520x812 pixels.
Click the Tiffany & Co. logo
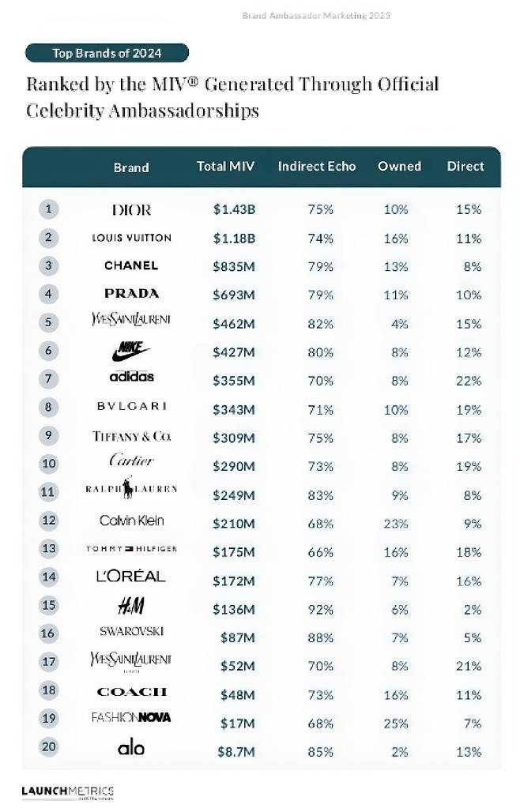click(x=131, y=436)
